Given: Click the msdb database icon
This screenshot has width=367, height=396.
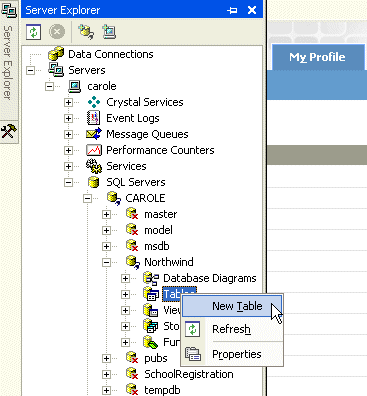Looking at the screenshot, I should 132,246.
